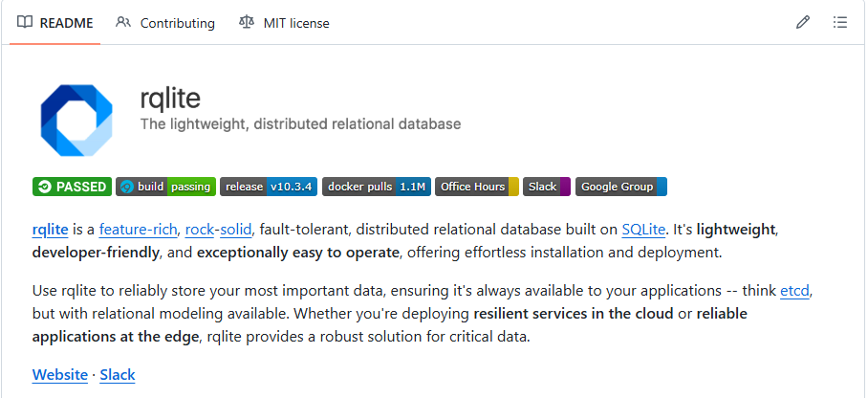The image size is (868, 398).
Task: Open the docker pulls 1.1M badge
Action: click(377, 187)
